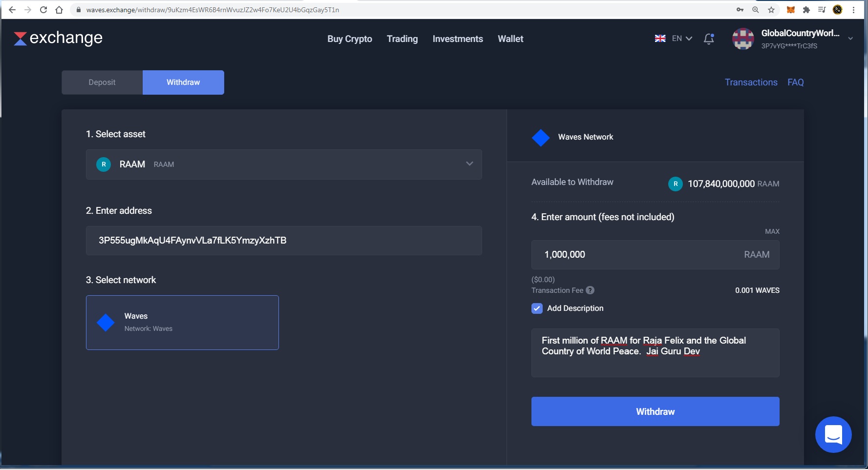
Task: Click the withdrawal address input field
Action: (284, 241)
